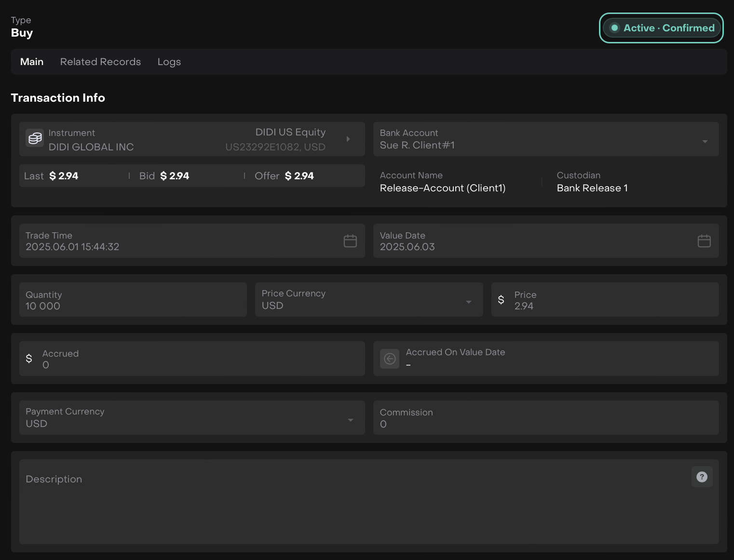Open the Payment Currency dropdown

(x=351, y=420)
